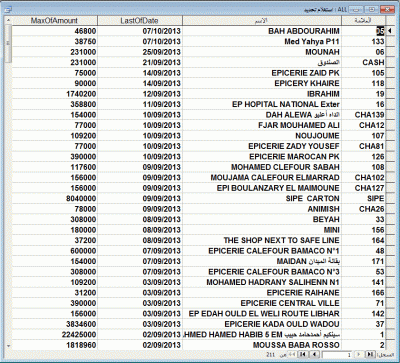400x363 pixels.
Task: Click the greyed-out new record button
Action: pyautogui.click(x=292, y=354)
